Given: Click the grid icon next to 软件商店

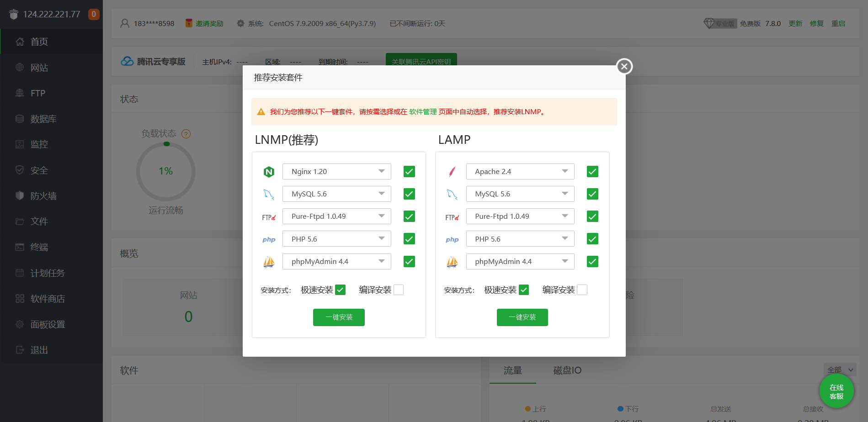Looking at the screenshot, I should [20, 299].
